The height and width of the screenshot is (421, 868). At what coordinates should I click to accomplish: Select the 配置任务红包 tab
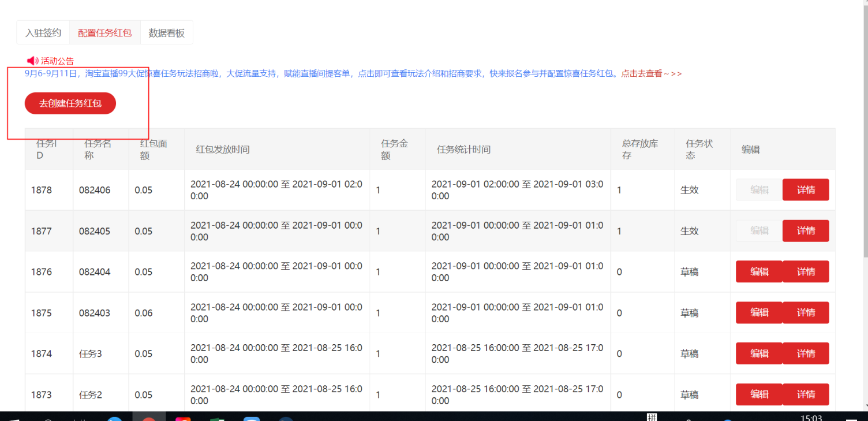(104, 32)
